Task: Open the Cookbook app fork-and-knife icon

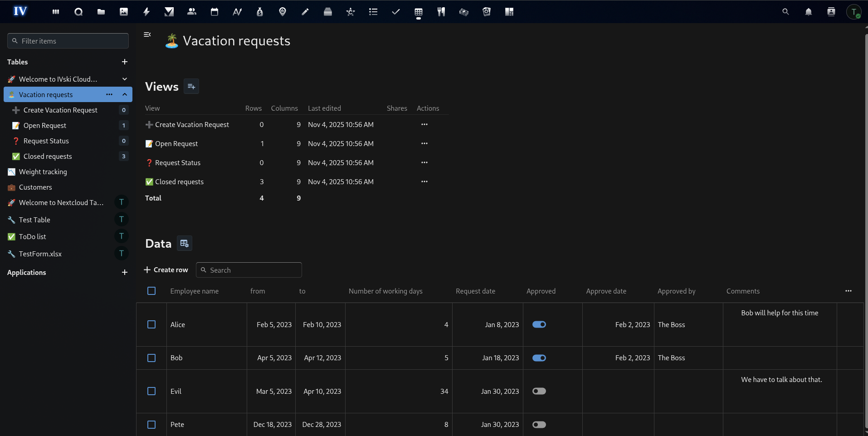Action: point(441,12)
